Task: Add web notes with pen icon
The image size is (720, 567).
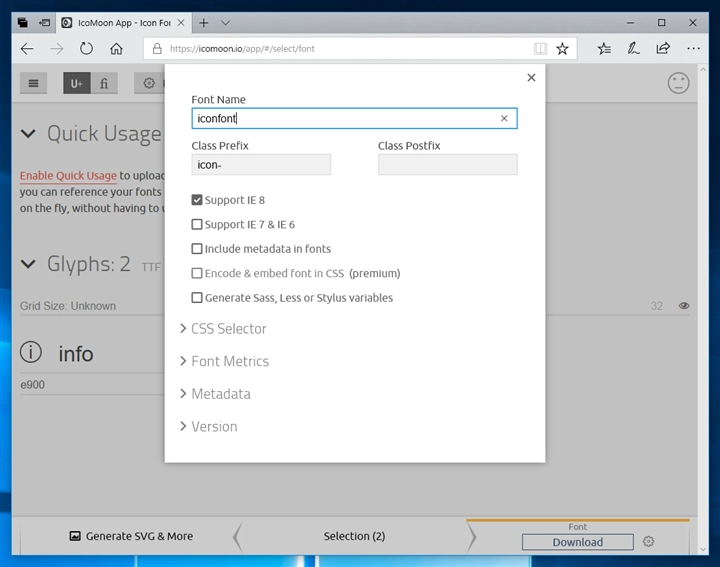Action: click(634, 49)
